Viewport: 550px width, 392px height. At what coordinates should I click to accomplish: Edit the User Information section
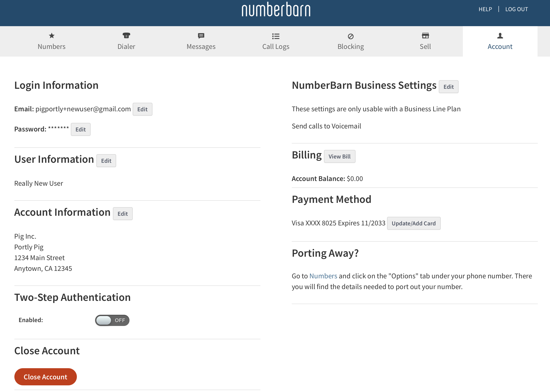[x=106, y=161]
